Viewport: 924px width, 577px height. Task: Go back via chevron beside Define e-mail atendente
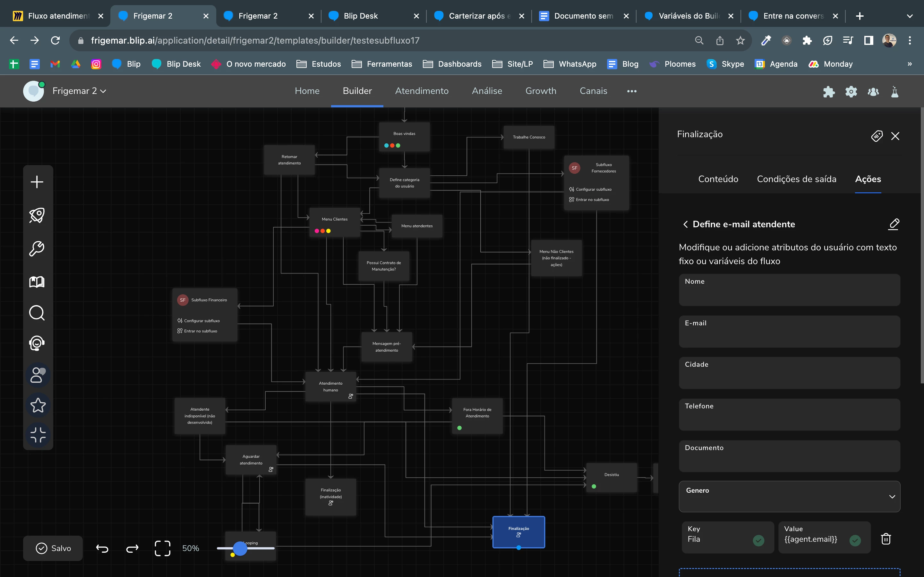685,224
